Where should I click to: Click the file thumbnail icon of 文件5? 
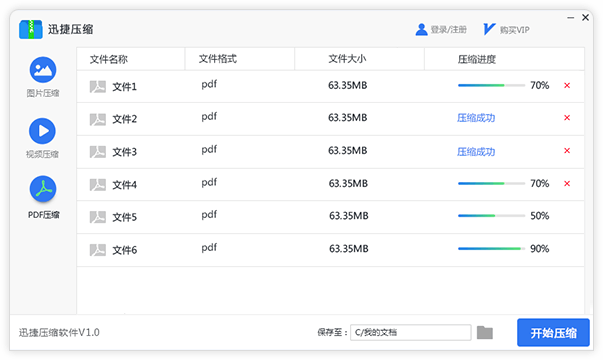coord(98,217)
